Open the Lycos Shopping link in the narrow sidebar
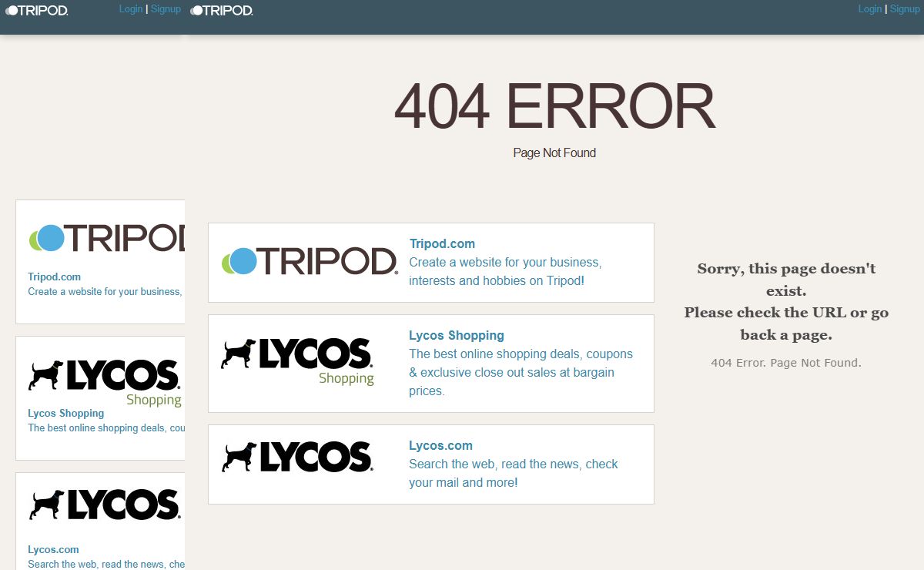The image size is (924, 570). 66,413
